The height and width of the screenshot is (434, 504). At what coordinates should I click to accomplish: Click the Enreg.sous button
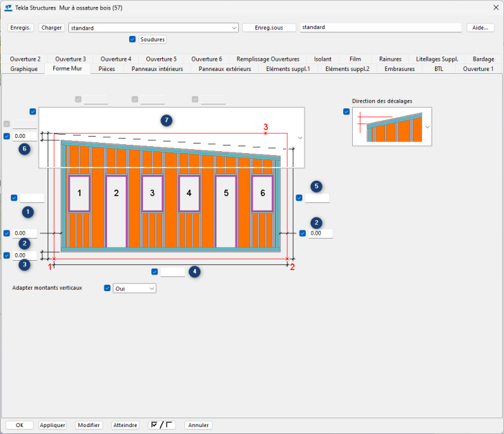[269, 28]
